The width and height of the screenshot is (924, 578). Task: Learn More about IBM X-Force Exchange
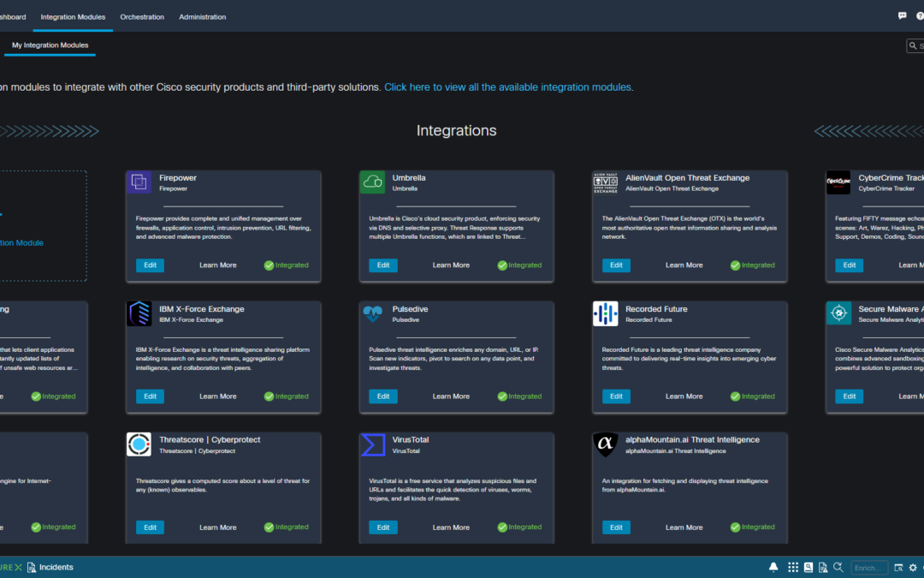pyautogui.click(x=218, y=396)
